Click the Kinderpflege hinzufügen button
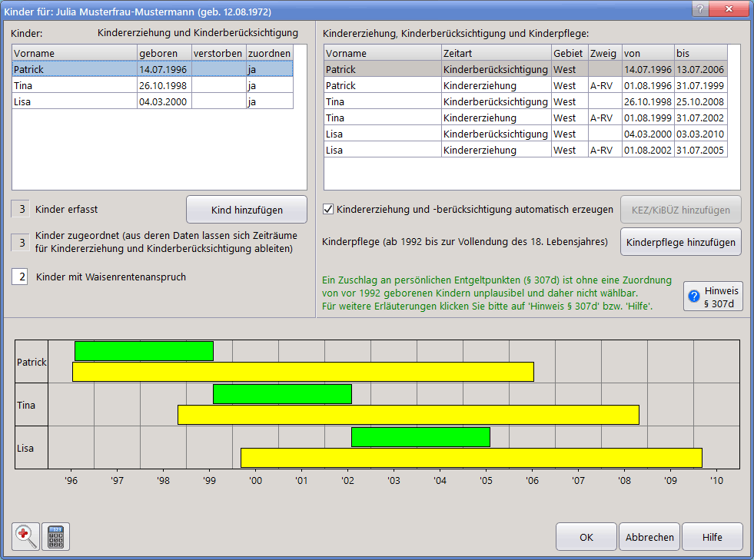This screenshot has width=754, height=560. pos(680,242)
